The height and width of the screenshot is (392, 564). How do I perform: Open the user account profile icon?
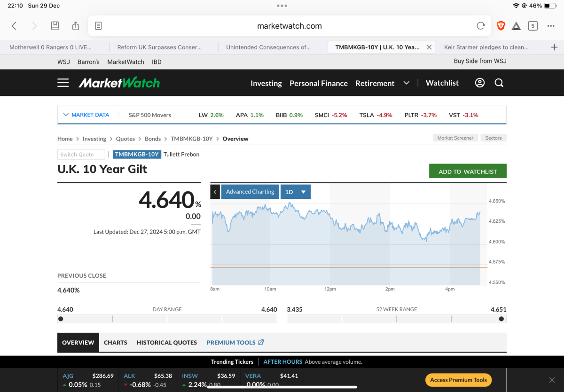pos(479,83)
